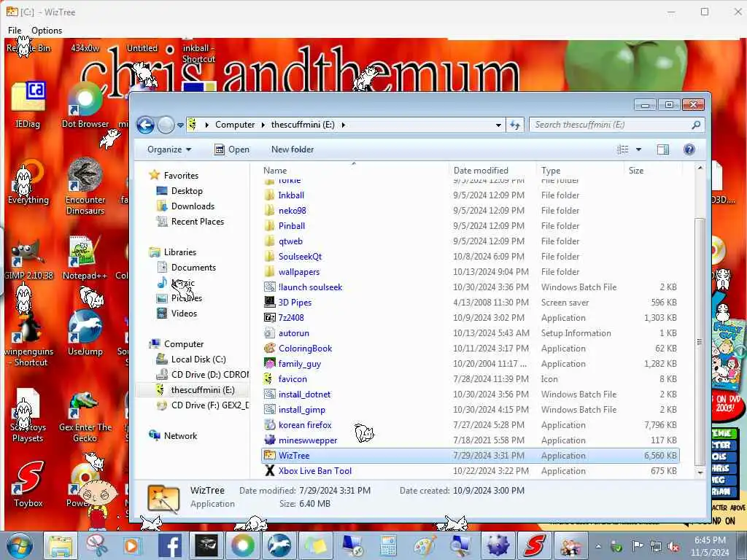
Task: Open the Options menu in WizTree
Action: point(47,31)
